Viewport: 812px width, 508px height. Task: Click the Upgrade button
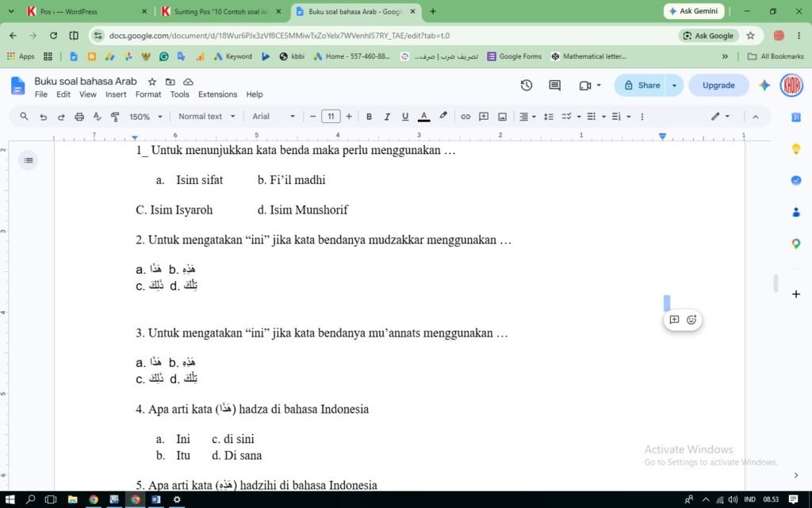[718, 86]
